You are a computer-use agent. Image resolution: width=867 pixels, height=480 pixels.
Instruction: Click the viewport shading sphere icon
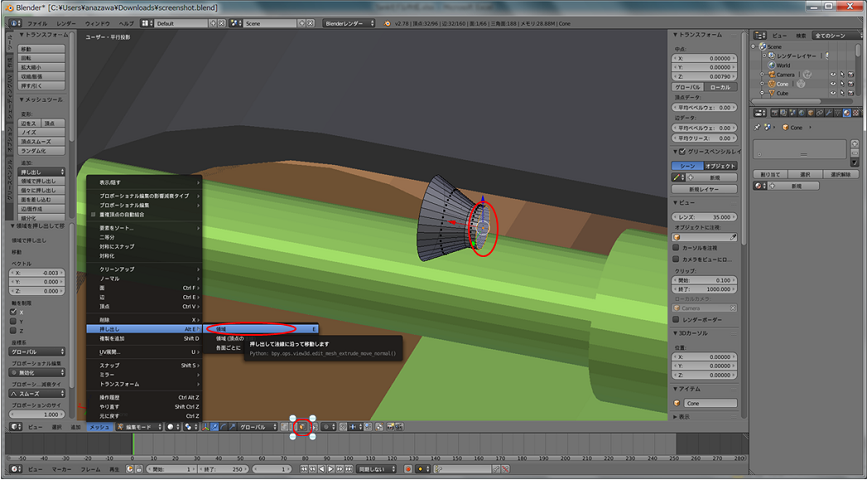(170, 426)
